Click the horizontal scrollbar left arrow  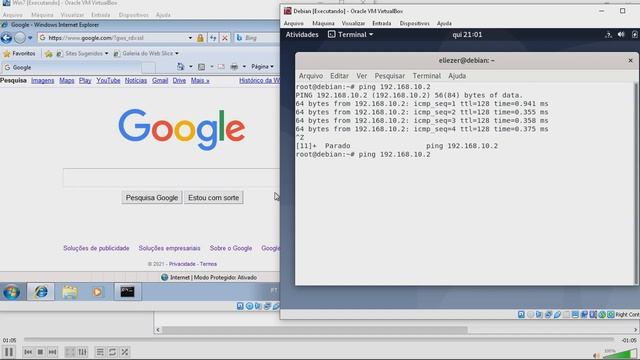(158, 330)
